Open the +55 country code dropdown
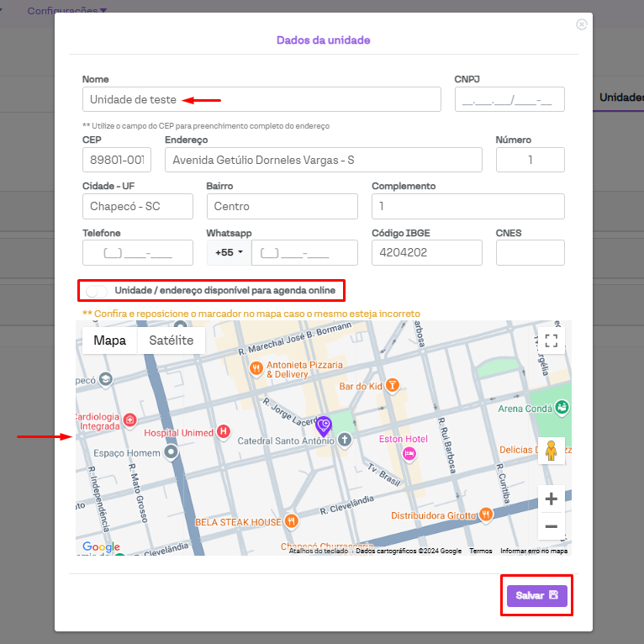 coord(229,252)
